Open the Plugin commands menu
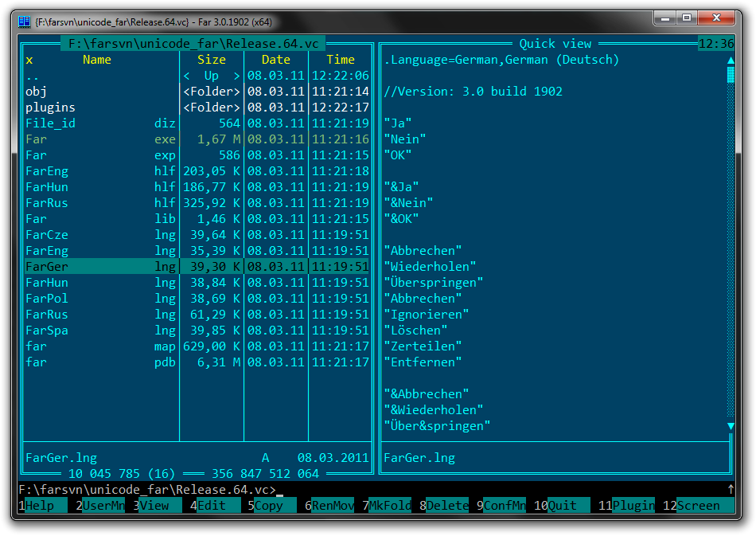Viewport: 756px width, 536px height. pos(633,506)
